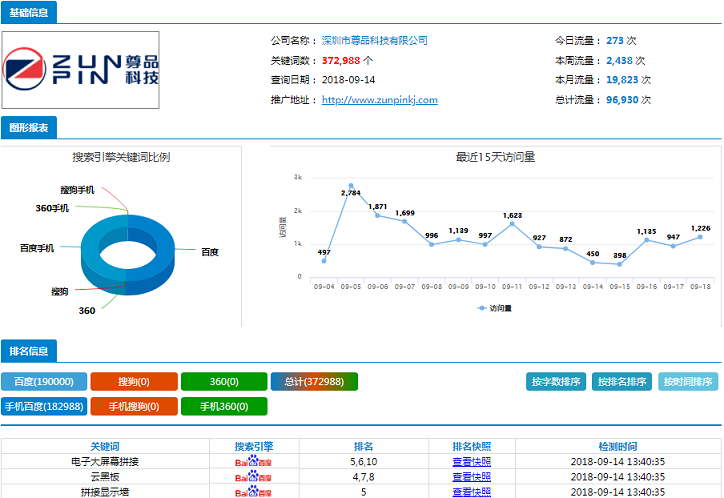Click Baidu icon in 云黑板 row
The height and width of the screenshot is (498, 724).
point(253,477)
